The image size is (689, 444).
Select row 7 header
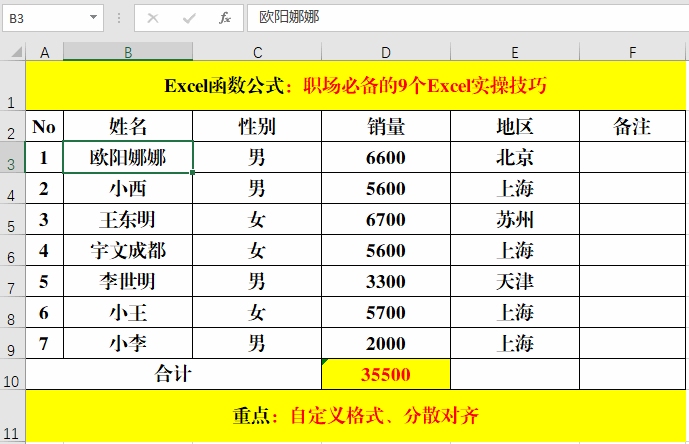(x=12, y=281)
